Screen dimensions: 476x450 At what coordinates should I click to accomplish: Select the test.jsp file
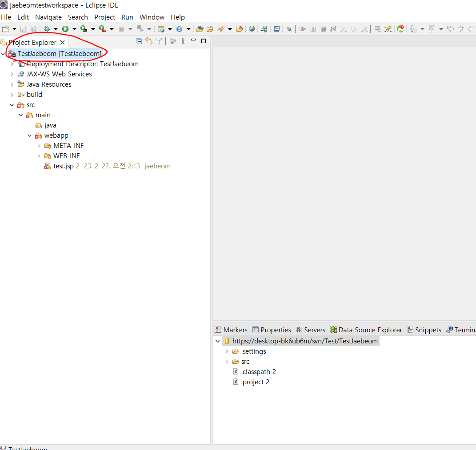coord(63,166)
